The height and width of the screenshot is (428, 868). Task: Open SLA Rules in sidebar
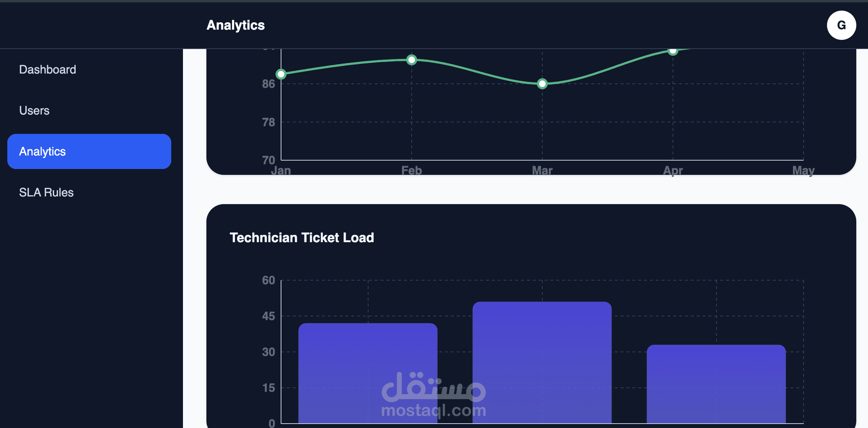click(x=46, y=192)
